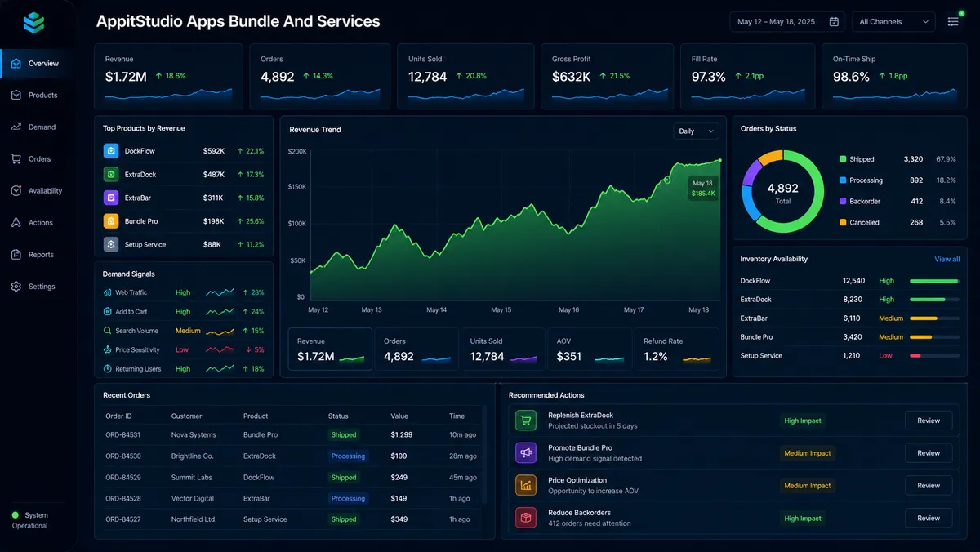Click View all in Inventory Availability
The height and width of the screenshot is (552, 980).
click(947, 259)
